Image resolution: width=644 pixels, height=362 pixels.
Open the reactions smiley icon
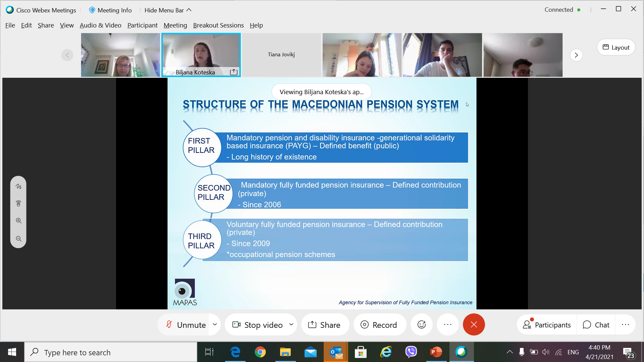[x=422, y=324]
